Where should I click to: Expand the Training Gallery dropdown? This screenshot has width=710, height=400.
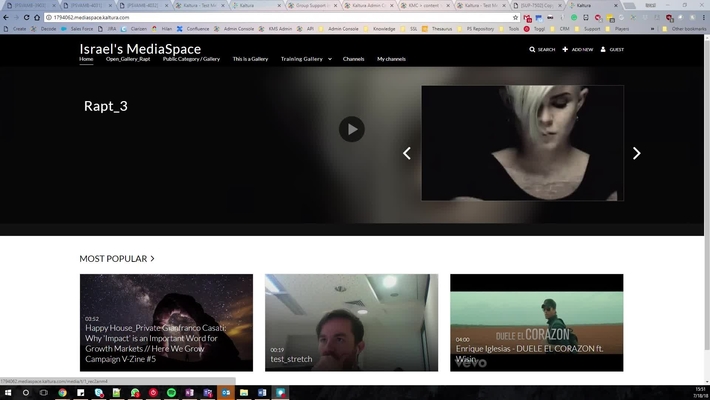tap(306, 59)
